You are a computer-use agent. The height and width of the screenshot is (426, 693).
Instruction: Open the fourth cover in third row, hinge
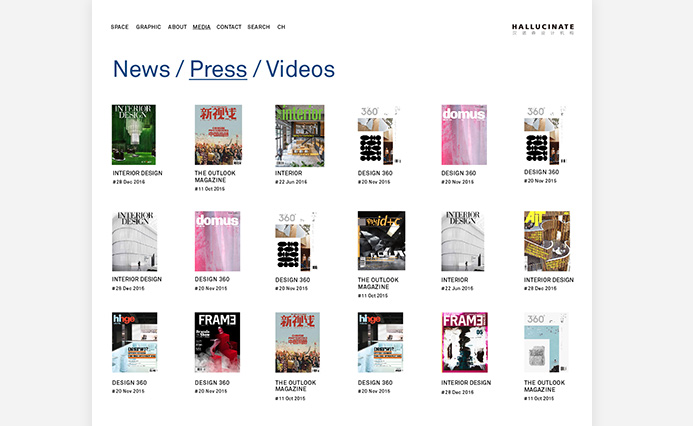(380, 342)
